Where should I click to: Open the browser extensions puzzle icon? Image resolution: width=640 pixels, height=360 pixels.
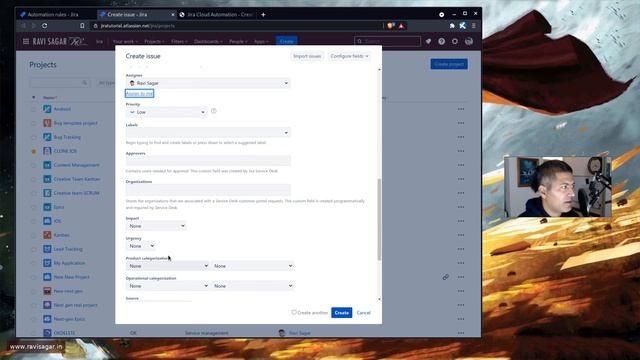[x=452, y=26]
